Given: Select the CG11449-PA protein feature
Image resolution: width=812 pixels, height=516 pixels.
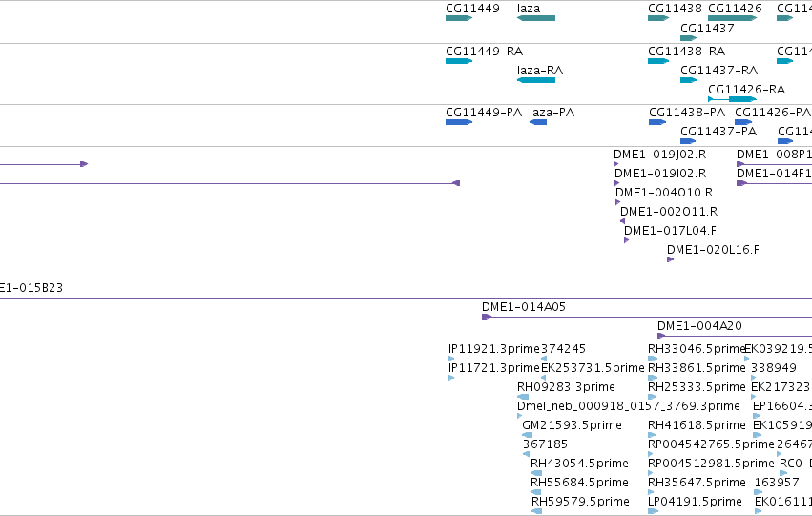Looking at the screenshot, I should (459, 122).
